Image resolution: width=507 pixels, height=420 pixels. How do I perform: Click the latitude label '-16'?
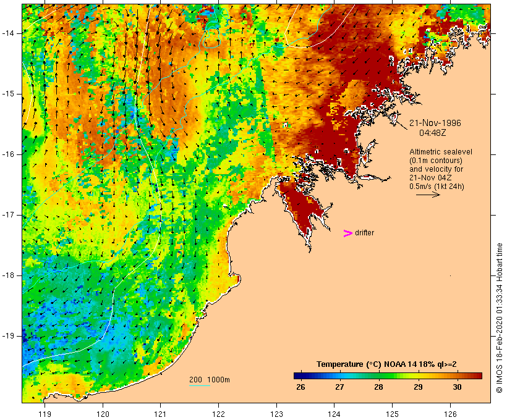(8, 154)
